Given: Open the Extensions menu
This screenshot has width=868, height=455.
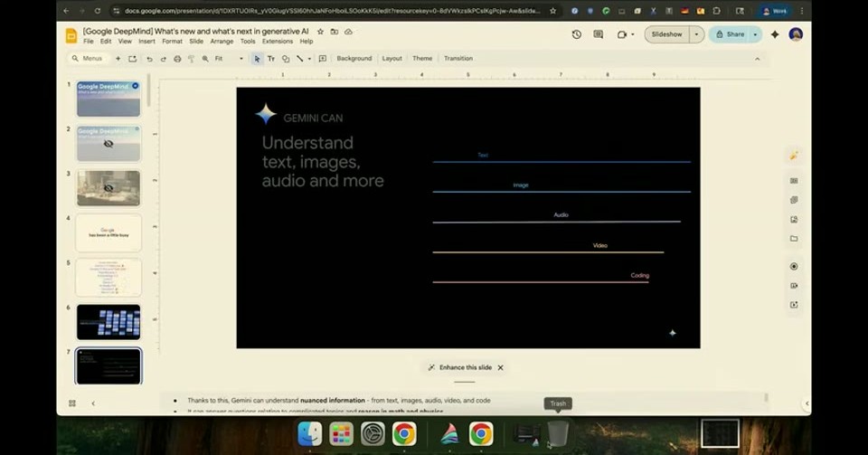Looking at the screenshot, I should (278, 42).
